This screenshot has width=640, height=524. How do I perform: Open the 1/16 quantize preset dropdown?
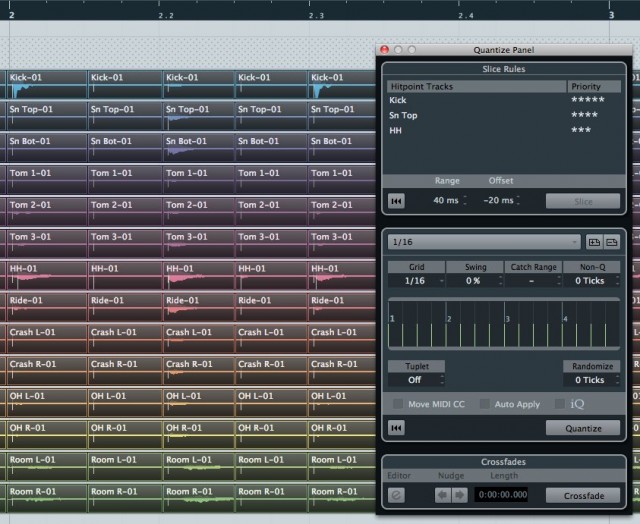click(484, 242)
